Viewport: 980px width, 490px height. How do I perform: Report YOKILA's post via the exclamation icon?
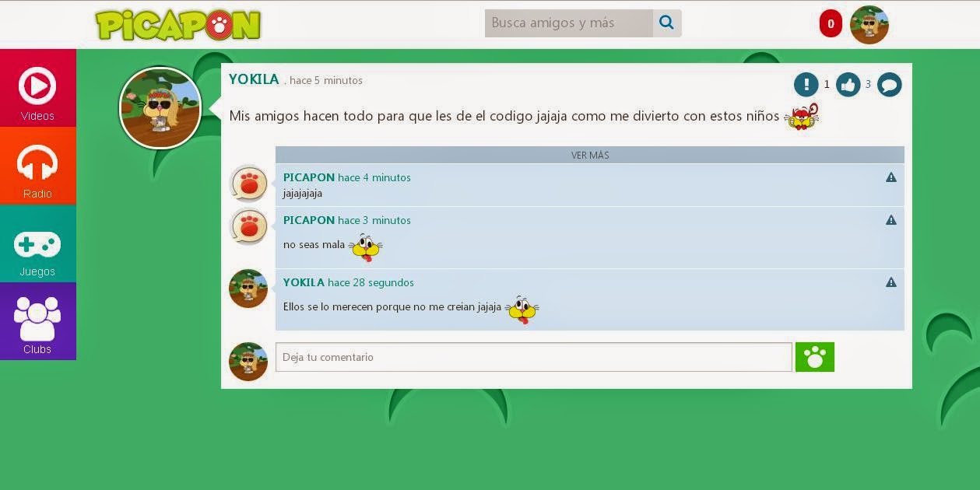(x=806, y=84)
